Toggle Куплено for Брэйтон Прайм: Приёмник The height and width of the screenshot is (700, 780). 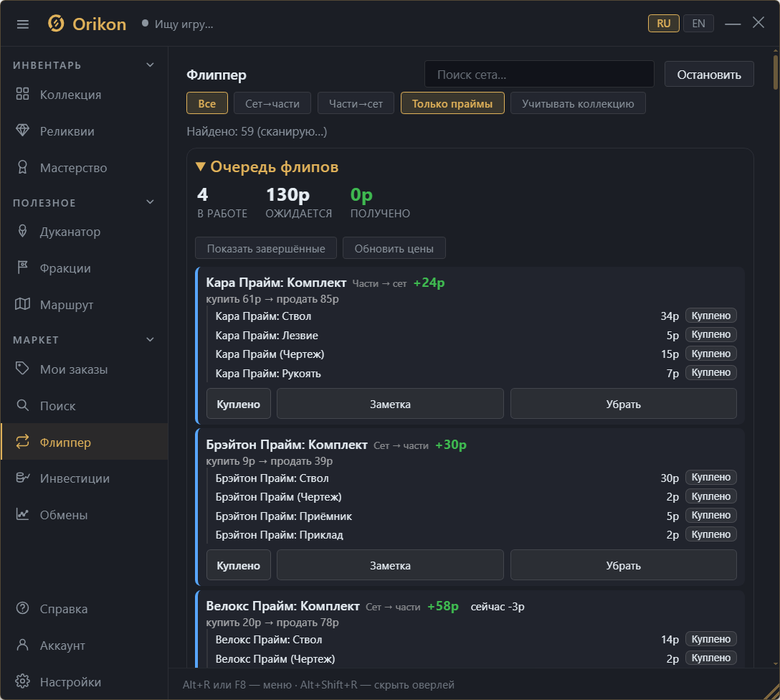711,516
